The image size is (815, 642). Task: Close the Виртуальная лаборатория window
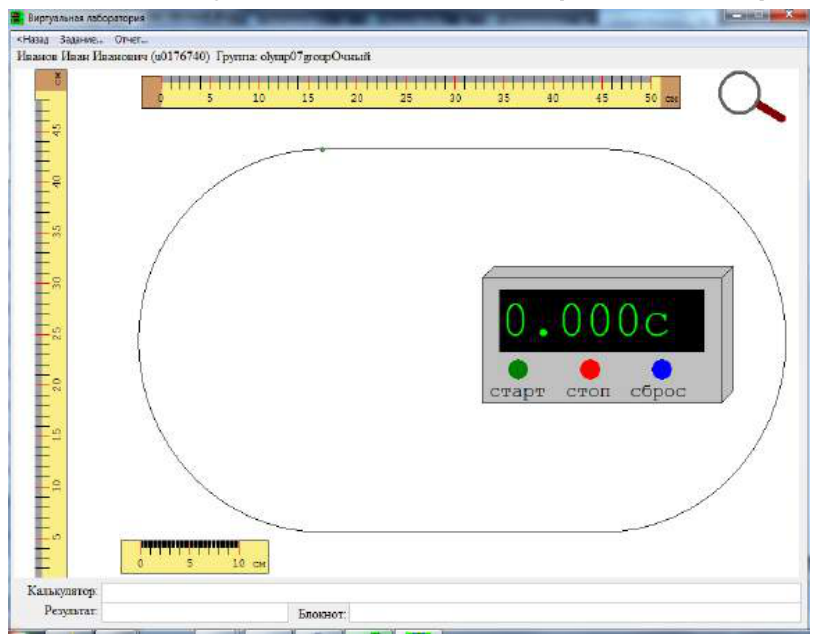click(x=788, y=15)
